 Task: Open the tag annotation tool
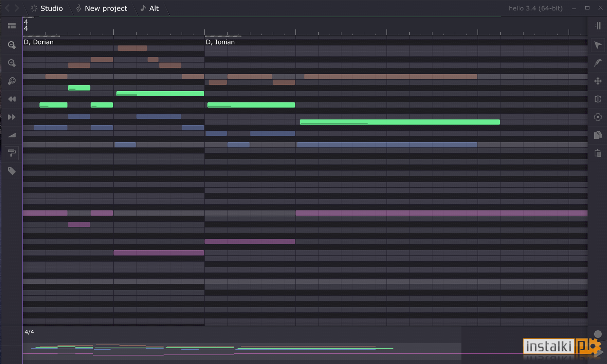click(x=12, y=171)
